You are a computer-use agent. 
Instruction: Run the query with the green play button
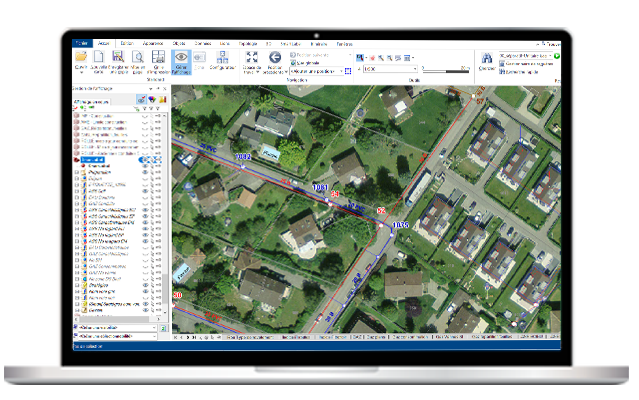coord(557,56)
